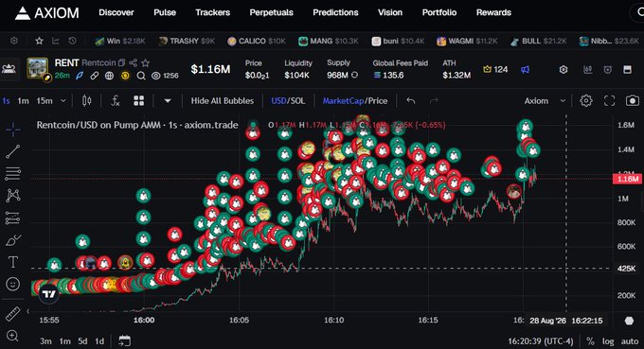Open the pill link icon under RENT
The image size is (644, 349).
pyautogui.click(x=95, y=76)
